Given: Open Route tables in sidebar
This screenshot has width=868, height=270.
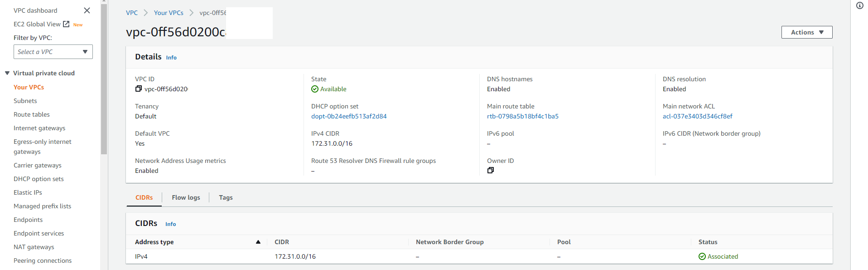Looking at the screenshot, I should pos(32,114).
